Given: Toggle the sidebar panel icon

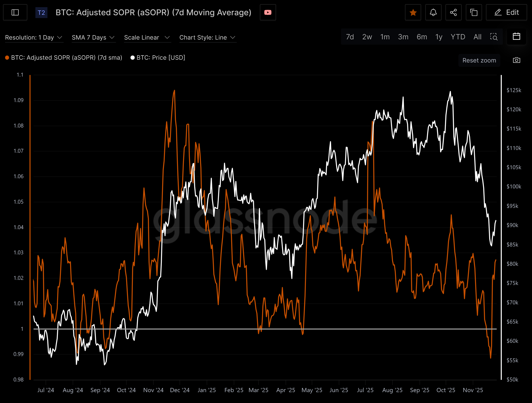Looking at the screenshot, I should [x=15, y=12].
